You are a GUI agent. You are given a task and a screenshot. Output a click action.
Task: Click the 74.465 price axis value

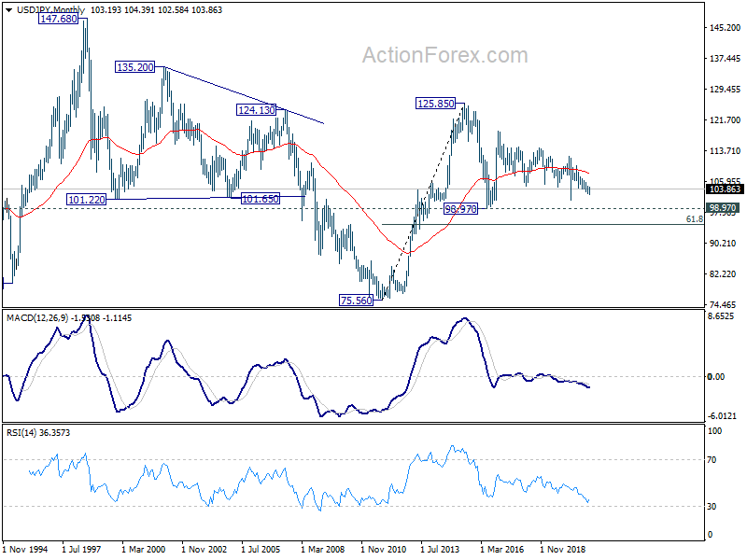(722, 304)
